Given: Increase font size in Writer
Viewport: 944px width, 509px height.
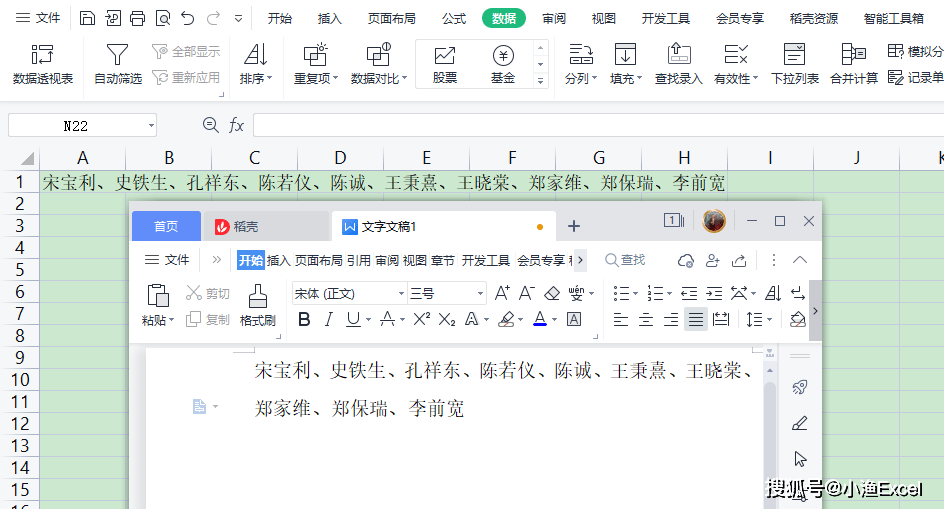Looking at the screenshot, I should coord(502,293).
